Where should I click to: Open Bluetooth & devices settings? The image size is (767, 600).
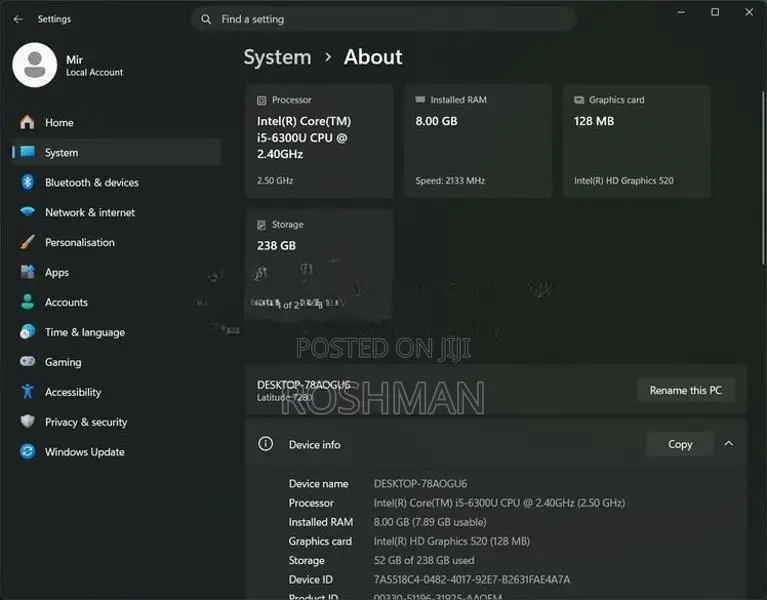(116, 182)
